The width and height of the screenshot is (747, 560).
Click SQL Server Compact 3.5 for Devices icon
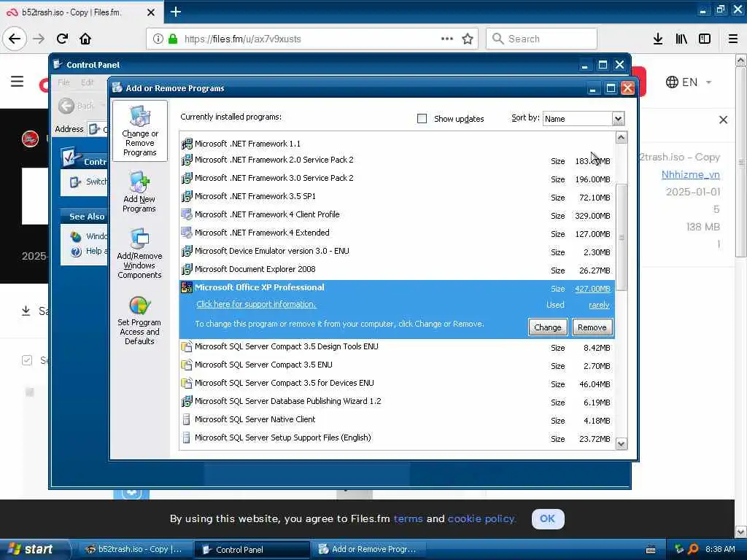[x=187, y=383]
